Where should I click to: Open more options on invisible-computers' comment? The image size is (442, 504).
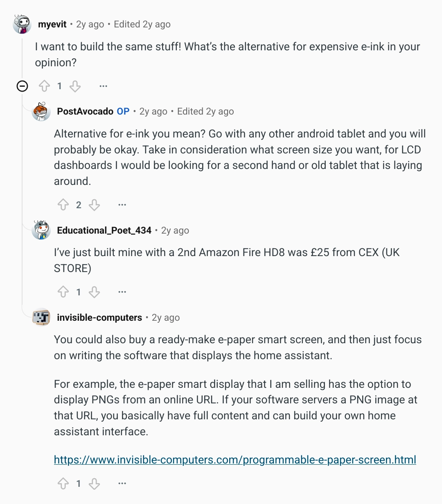point(122,484)
